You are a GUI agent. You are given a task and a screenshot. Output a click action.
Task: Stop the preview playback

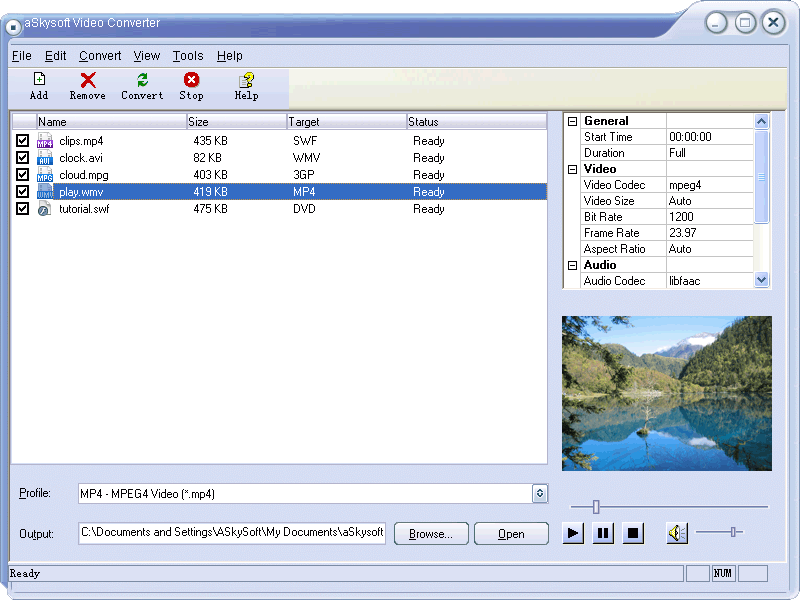[633, 533]
